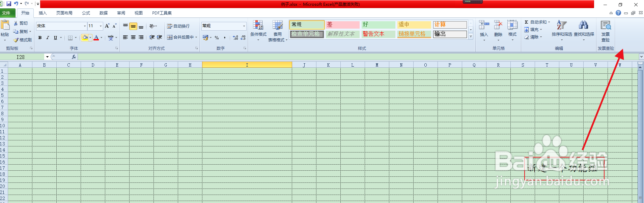This screenshot has width=644, height=203.
Task: Switch to the 数据 Data tab
Action: [x=104, y=13]
